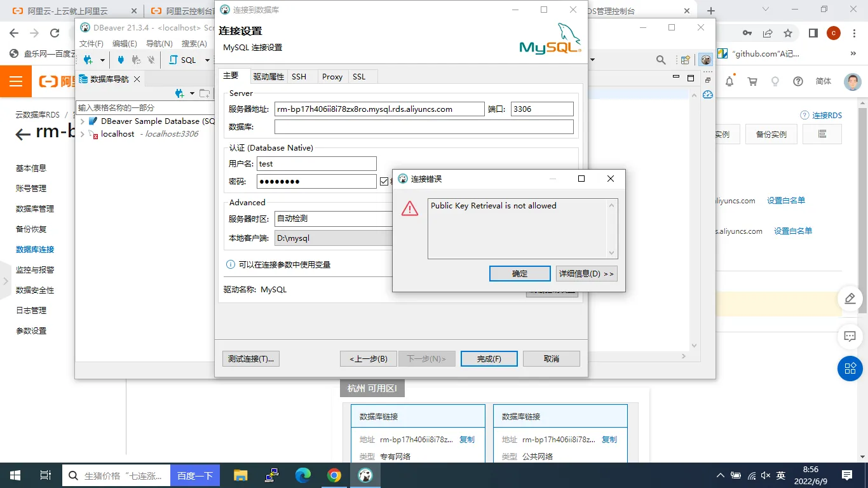This screenshot has width=868, height=488.
Task: Click the Aliyun user avatar
Action: (x=853, y=81)
